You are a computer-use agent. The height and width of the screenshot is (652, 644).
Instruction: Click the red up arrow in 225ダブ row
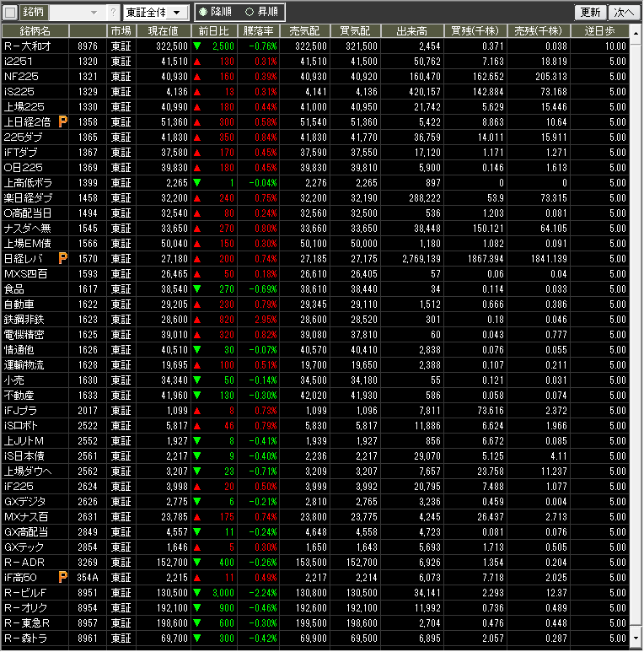point(197,137)
